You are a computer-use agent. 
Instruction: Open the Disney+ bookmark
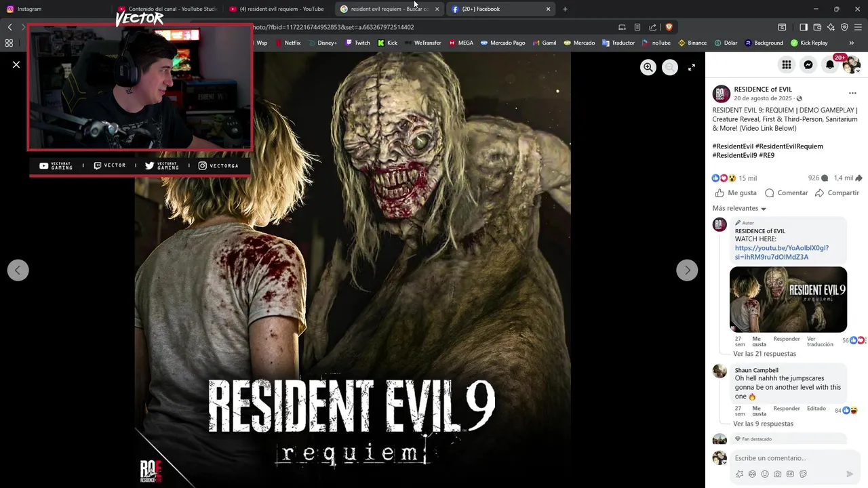[x=322, y=43]
